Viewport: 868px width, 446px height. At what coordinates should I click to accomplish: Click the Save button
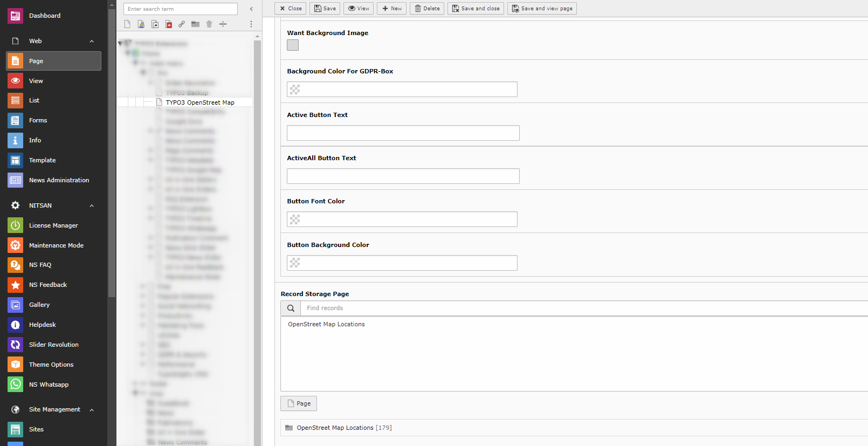[325, 9]
